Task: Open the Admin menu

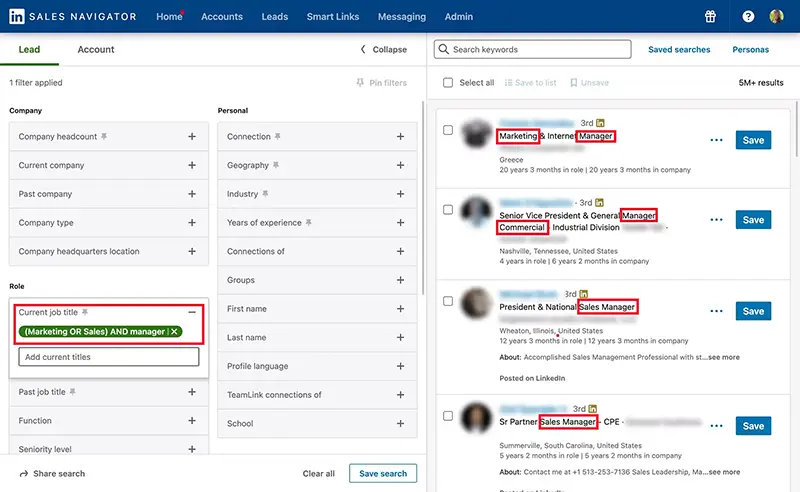Action: point(459,16)
